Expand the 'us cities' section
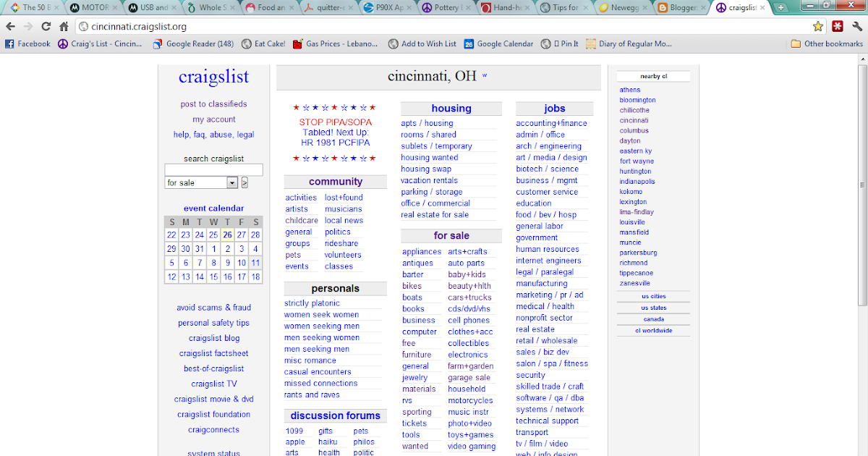This screenshot has height=456, width=868. (653, 297)
